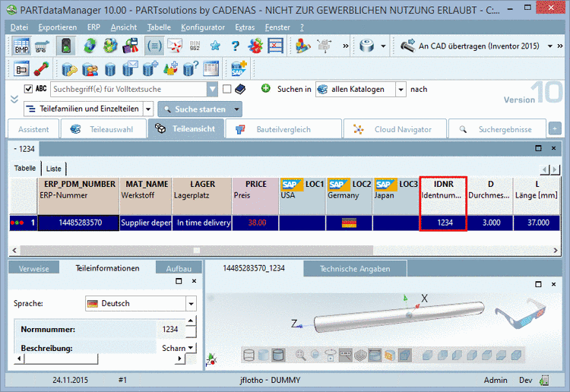This screenshot has width=570, height=392.
Task: Click the full-text search input field
Action: pyautogui.click(x=130, y=90)
